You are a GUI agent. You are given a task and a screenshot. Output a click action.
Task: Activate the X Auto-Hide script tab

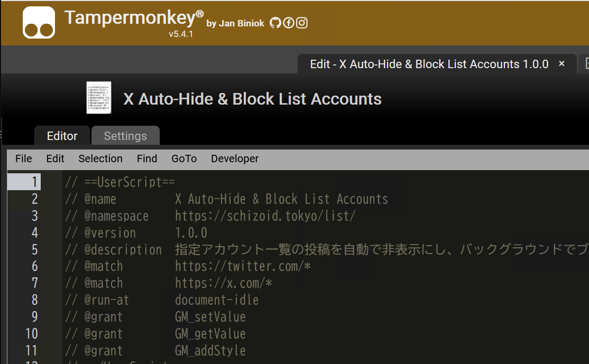coord(428,63)
